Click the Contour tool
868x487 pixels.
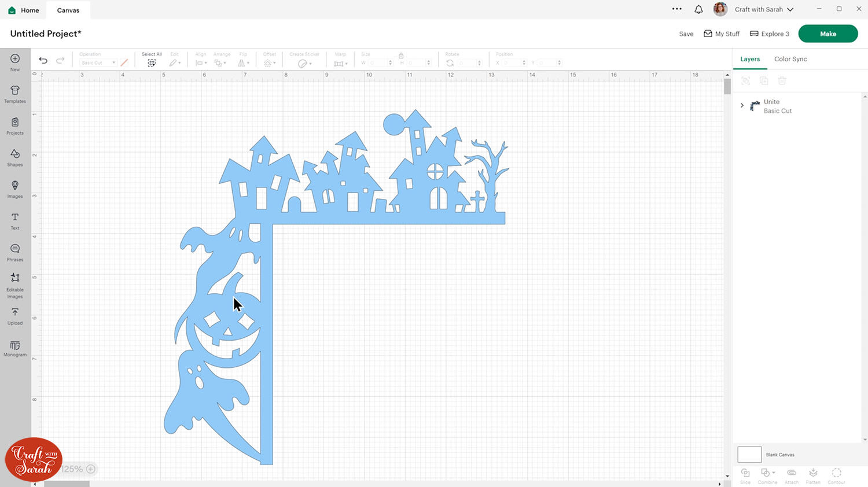[x=836, y=475]
